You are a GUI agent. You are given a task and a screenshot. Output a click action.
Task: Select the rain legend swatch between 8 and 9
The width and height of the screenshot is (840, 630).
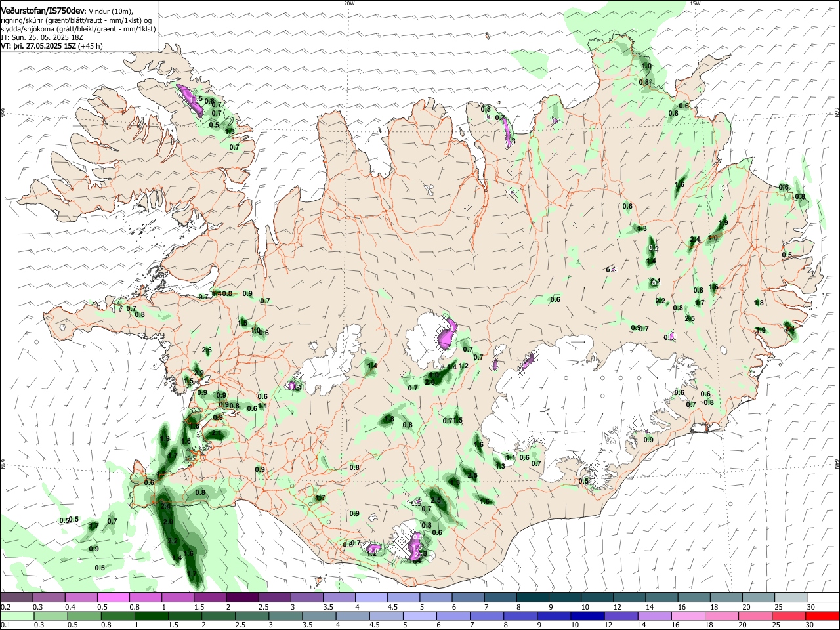[519, 616]
